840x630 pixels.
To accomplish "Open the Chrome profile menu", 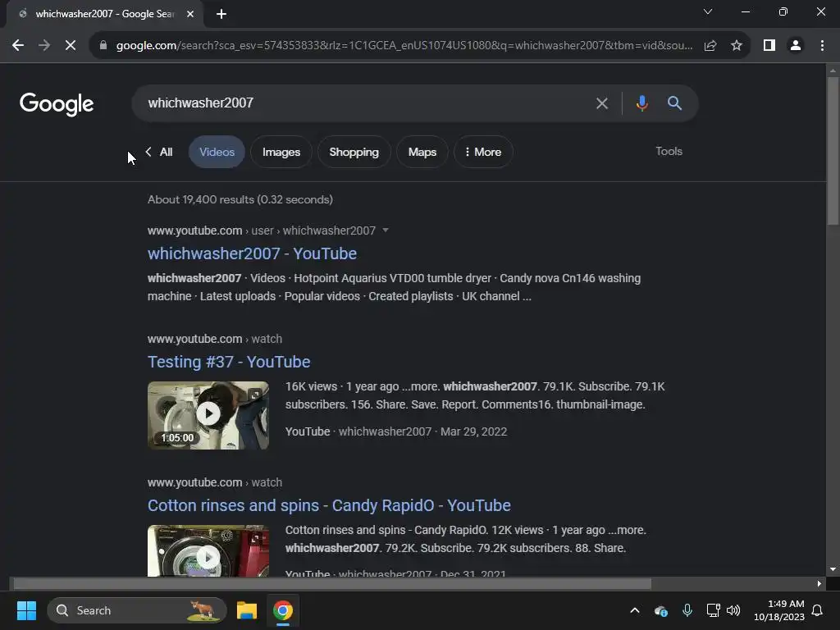I will click(x=796, y=46).
